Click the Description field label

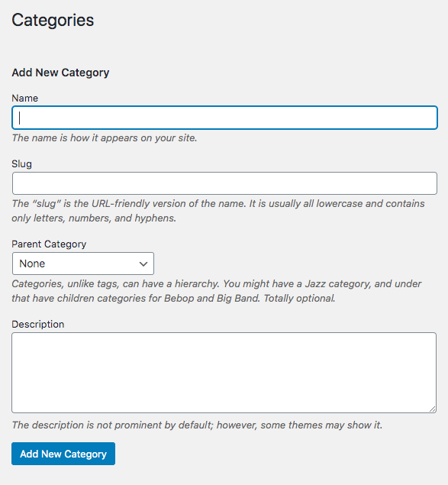pos(38,324)
